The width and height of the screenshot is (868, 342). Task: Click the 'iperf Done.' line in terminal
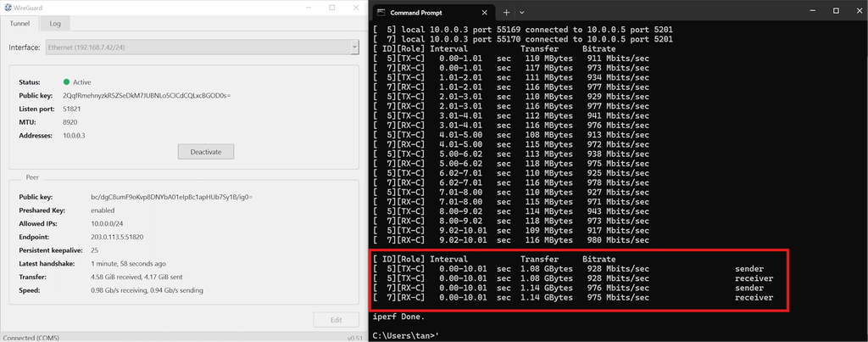(400, 317)
